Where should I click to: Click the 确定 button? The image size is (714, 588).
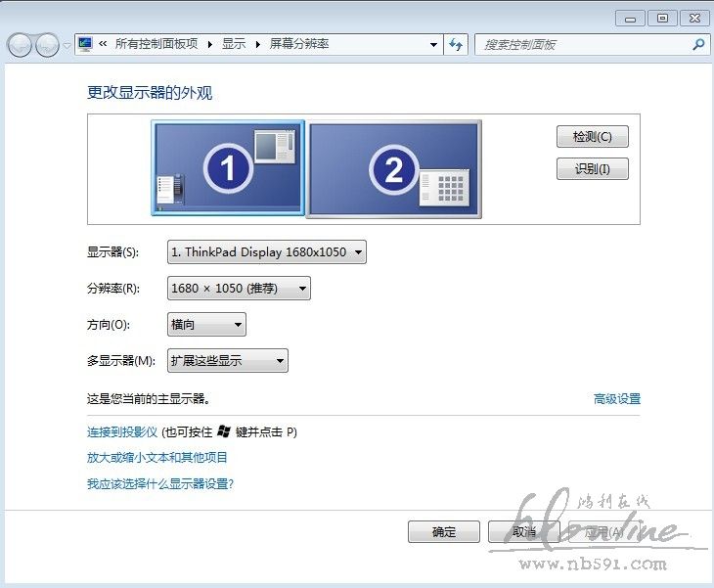coord(444,531)
